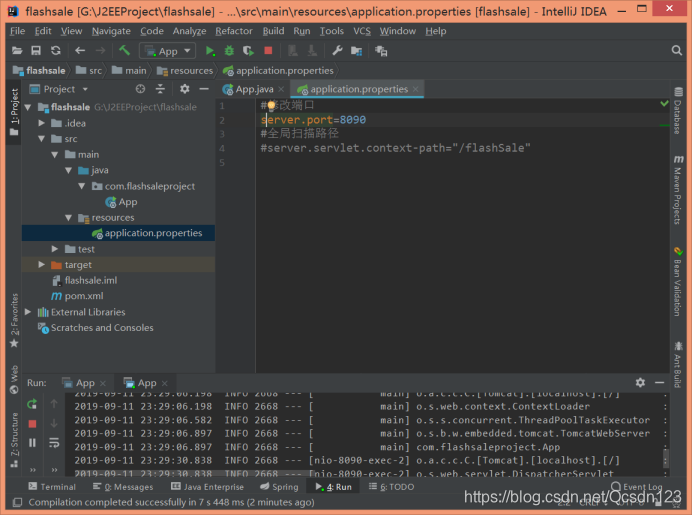Click the Run console vertical scrollbar
The image size is (692, 516).
coord(666,458)
